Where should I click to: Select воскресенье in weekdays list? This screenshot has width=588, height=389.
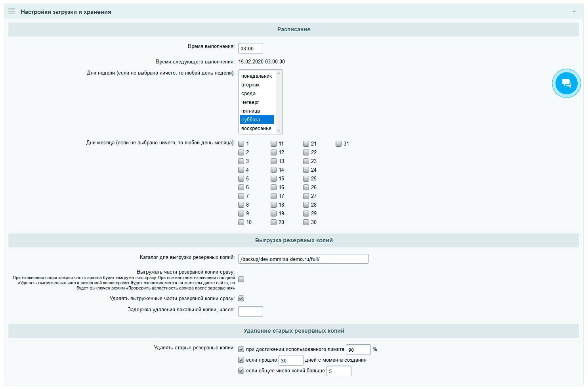[257, 128]
